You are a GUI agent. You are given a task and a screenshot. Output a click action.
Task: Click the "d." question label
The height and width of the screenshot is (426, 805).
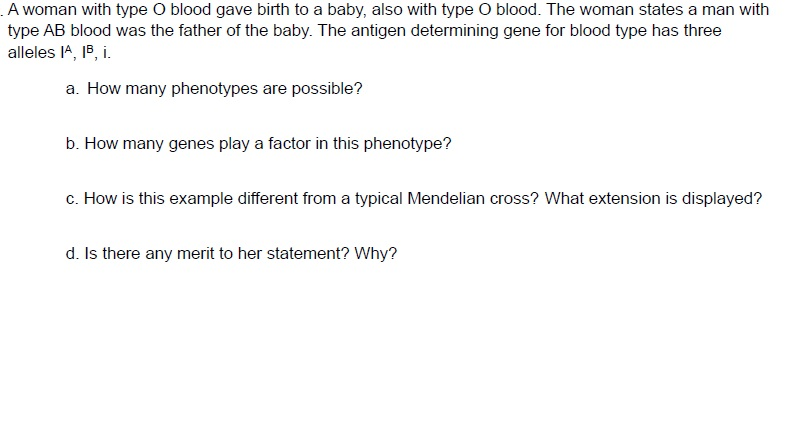pyautogui.click(x=73, y=253)
